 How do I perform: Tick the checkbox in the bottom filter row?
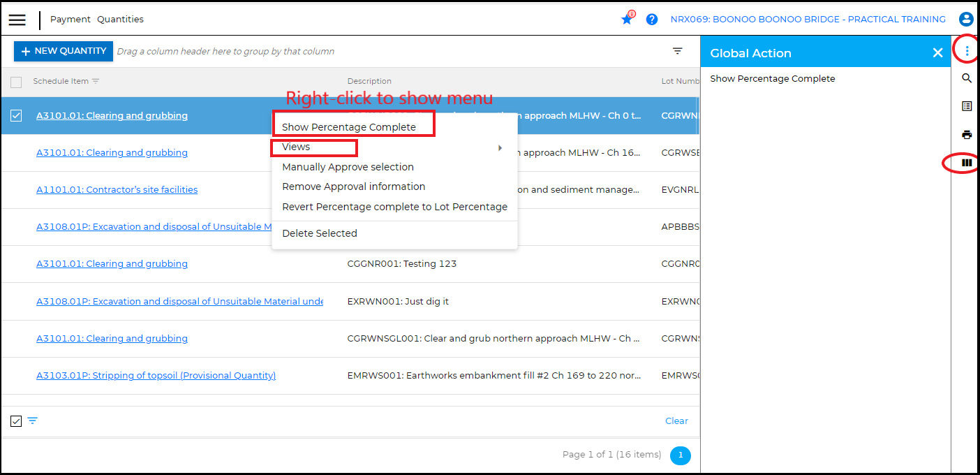15,421
